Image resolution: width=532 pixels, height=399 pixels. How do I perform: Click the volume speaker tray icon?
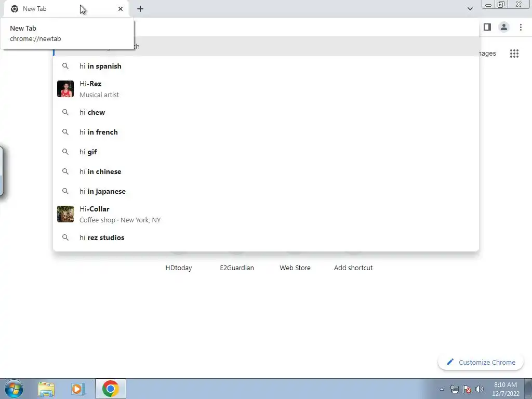[479, 389]
